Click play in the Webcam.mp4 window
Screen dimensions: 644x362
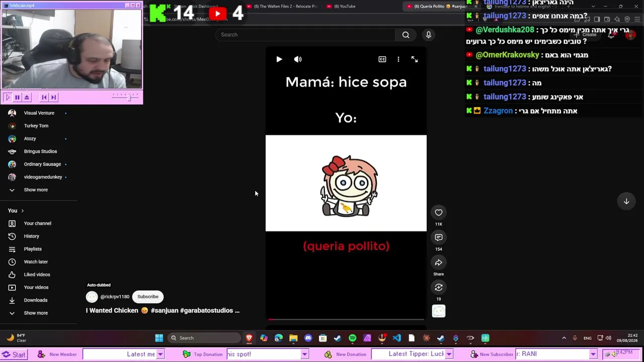(8, 98)
